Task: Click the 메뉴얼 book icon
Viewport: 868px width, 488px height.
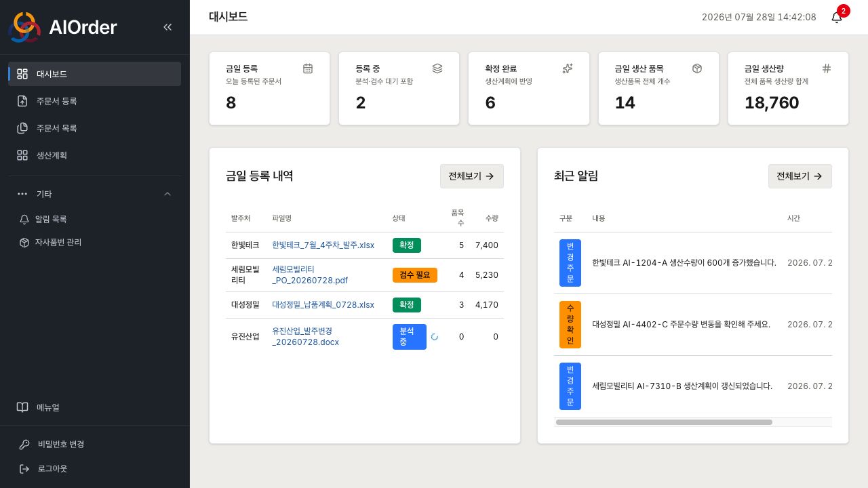Action: click(x=22, y=407)
